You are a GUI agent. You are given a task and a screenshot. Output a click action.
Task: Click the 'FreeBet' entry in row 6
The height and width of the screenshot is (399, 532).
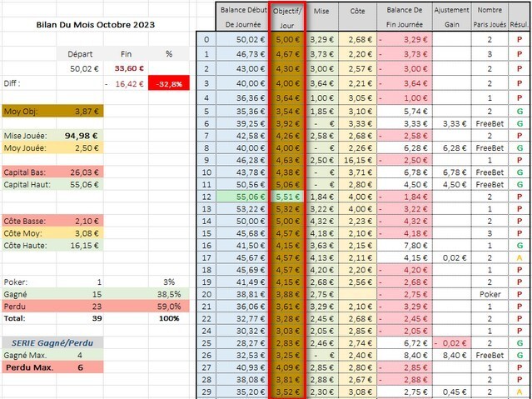click(x=490, y=124)
